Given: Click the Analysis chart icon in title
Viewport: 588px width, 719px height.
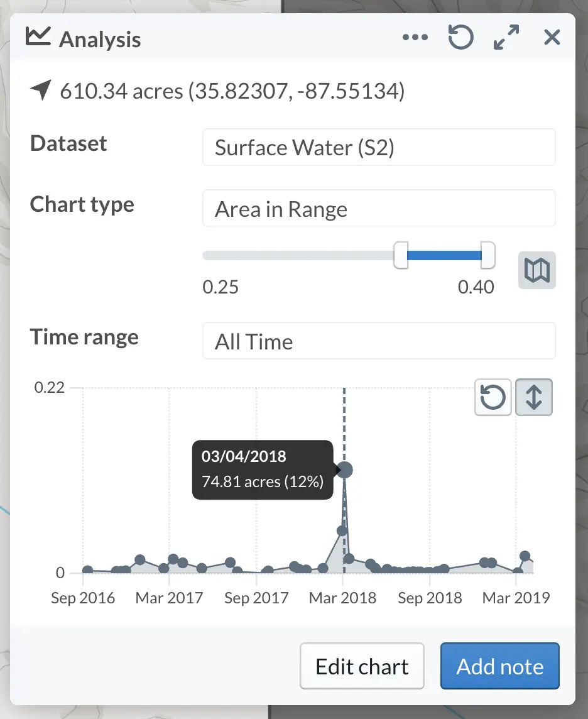Looking at the screenshot, I should click(x=38, y=36).
